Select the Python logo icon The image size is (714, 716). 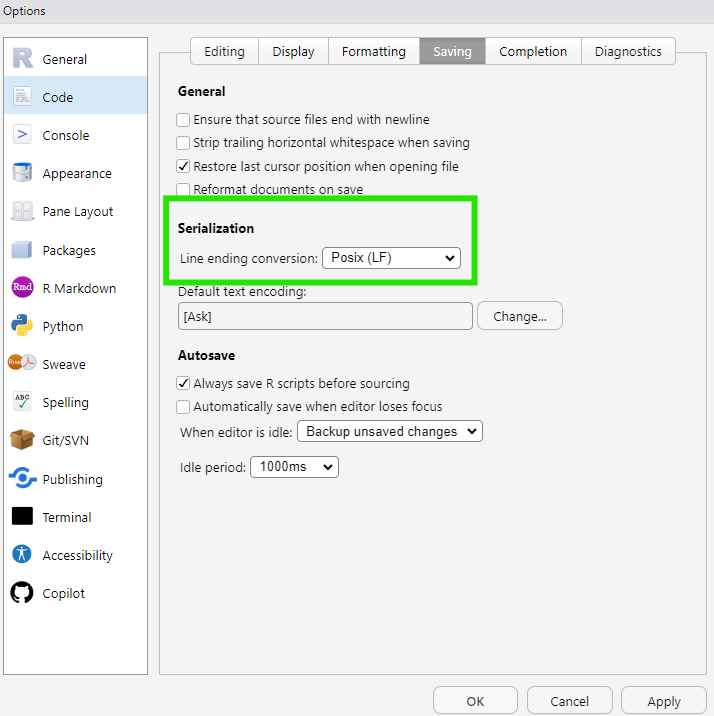click(x=22, y=326)
